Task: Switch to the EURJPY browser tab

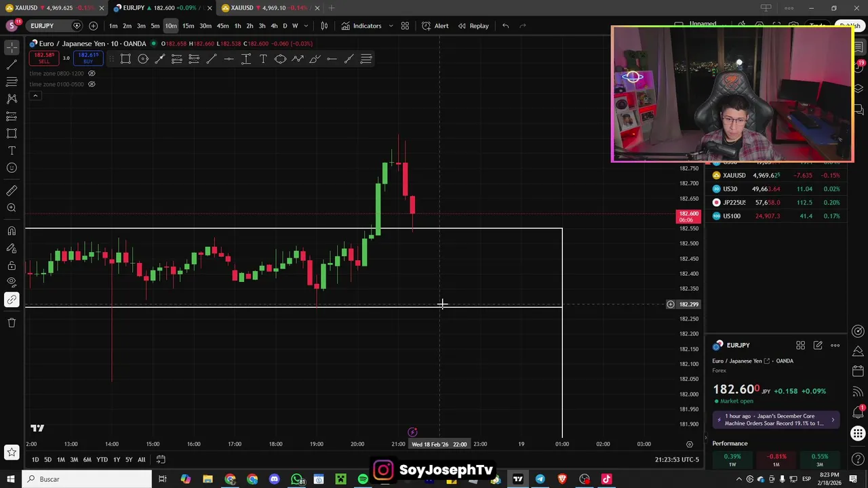Action: [163, 8]
